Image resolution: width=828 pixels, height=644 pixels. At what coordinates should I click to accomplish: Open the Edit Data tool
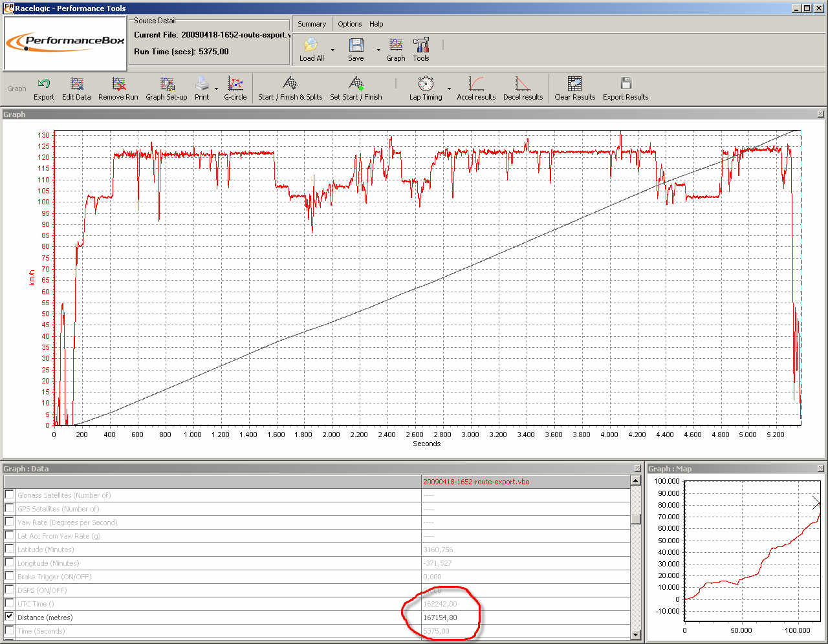(x=76, y=84)
